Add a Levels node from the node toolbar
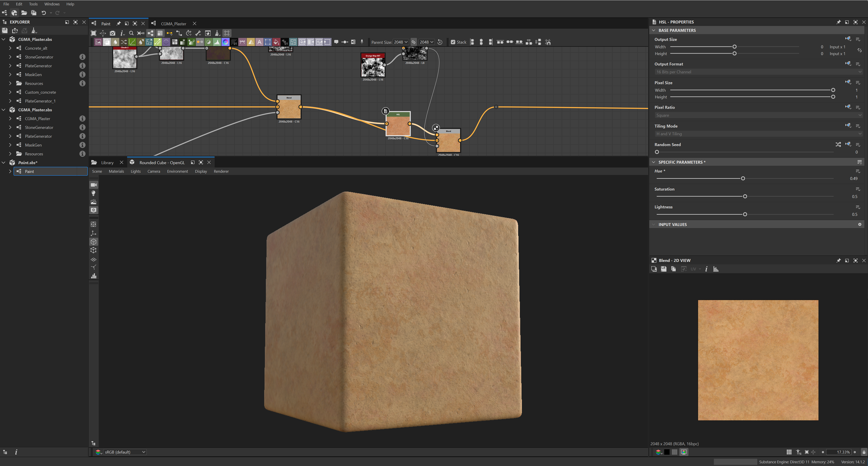Viewport: 868px width, 466px height. pyautogui.click(x=217, y=42)
